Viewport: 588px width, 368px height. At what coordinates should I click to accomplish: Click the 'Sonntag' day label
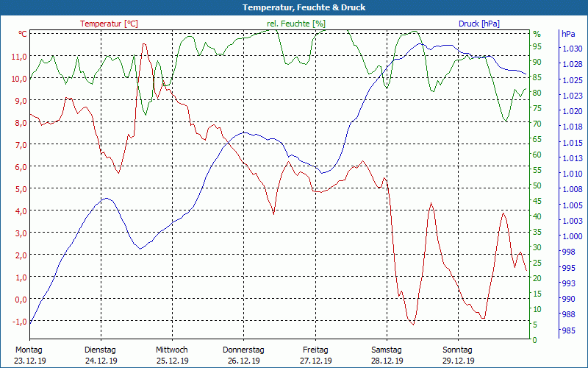click(457, 350)
